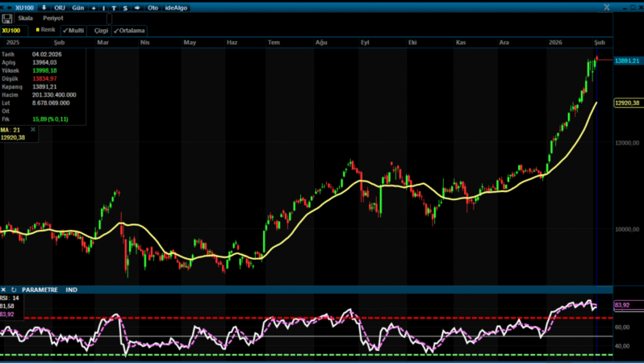Open the Periyot dropdown menu
Screen dimensions: 644x363
click(x=52, y=18)
